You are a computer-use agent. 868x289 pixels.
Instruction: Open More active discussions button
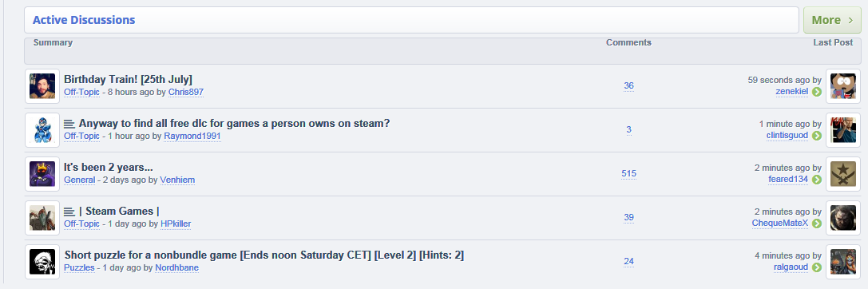tap(832, 21)
